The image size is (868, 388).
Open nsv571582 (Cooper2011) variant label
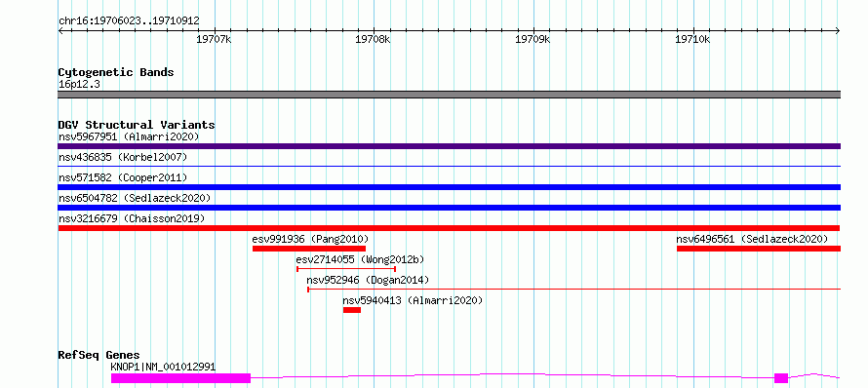pos(123,177)
